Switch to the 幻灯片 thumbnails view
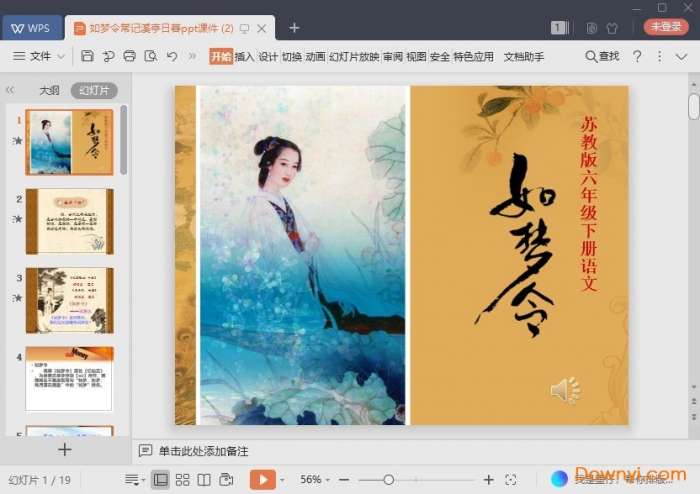Image resolution: width=700 pixels, height=494 pixels. (94, 91)
